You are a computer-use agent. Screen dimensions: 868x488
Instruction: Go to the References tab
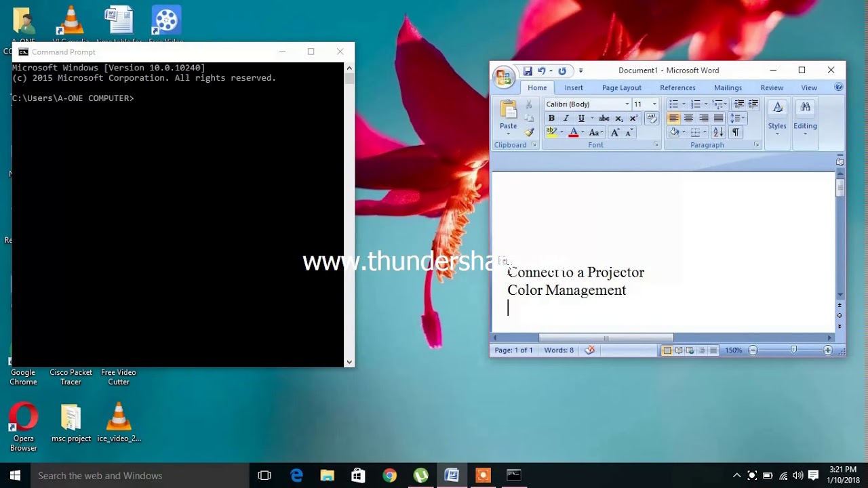677,87
